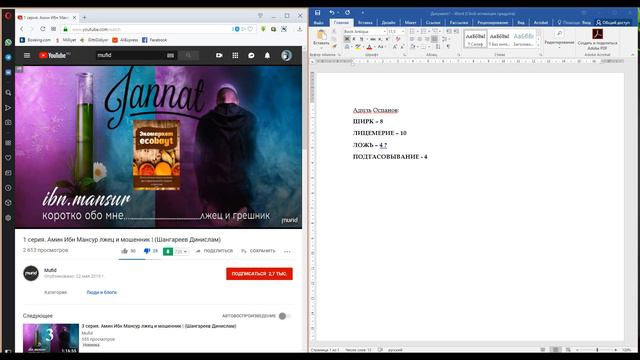This screenshot has height=360, width=640.
Task: Dislike the video with thumbs down
Action: (147, 251)
